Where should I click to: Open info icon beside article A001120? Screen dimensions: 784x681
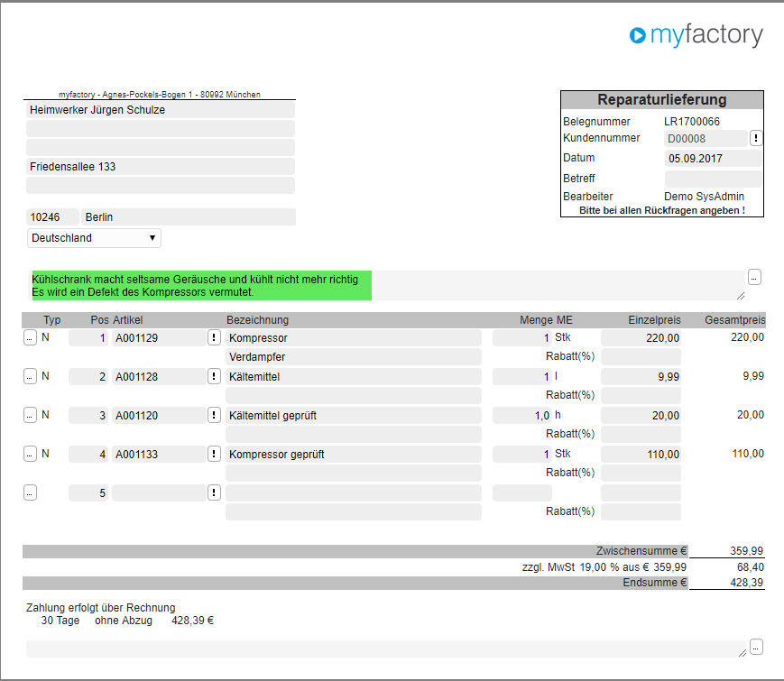214,415
